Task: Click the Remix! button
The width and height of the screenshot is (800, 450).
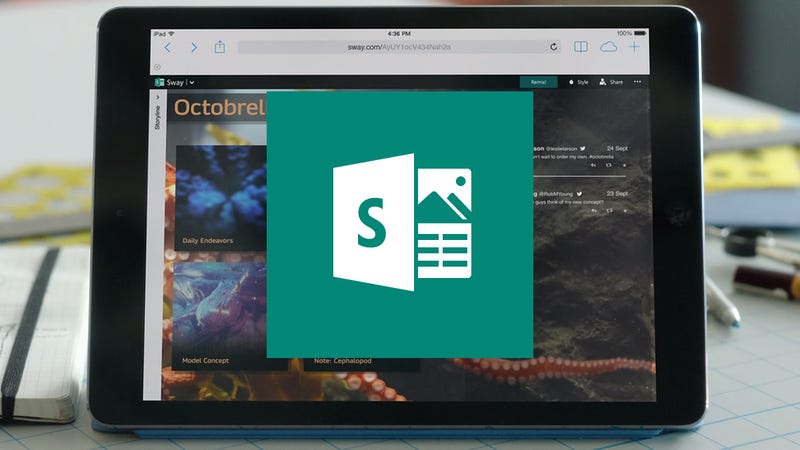Action: [x=538, y=82]
